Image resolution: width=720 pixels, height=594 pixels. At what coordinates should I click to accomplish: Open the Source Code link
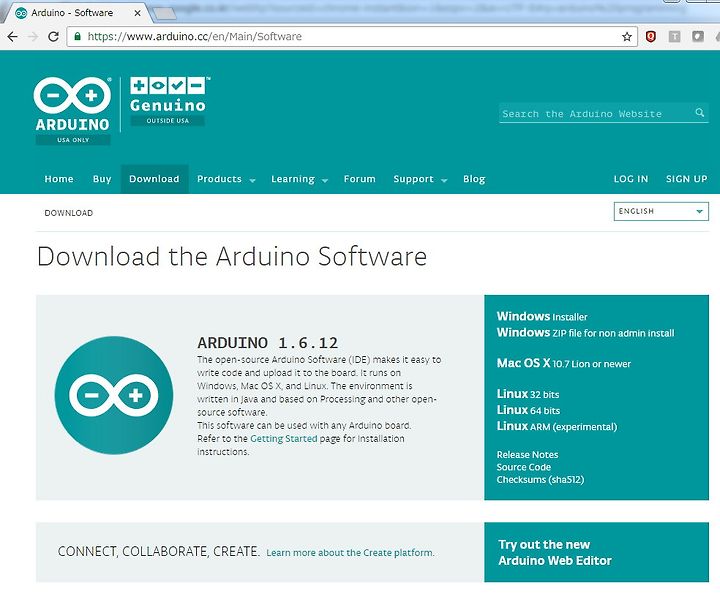[x=523, y=467]
